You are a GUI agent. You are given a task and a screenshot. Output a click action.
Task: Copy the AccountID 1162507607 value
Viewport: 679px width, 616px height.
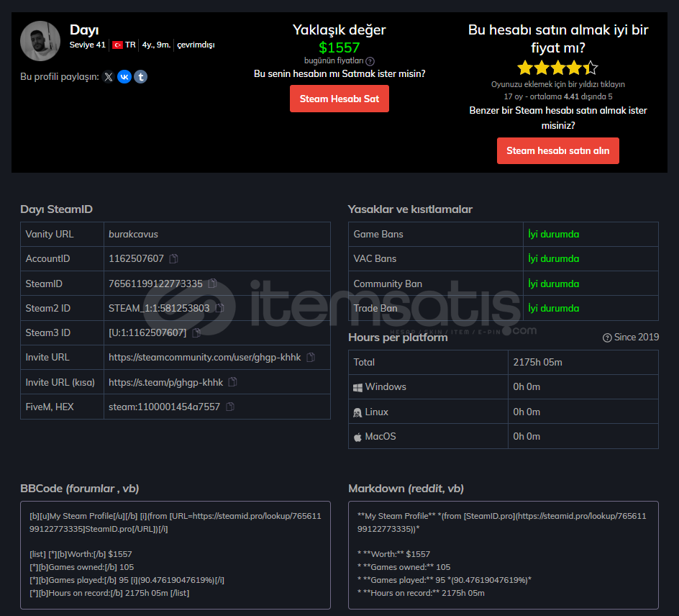click(173, 258)
